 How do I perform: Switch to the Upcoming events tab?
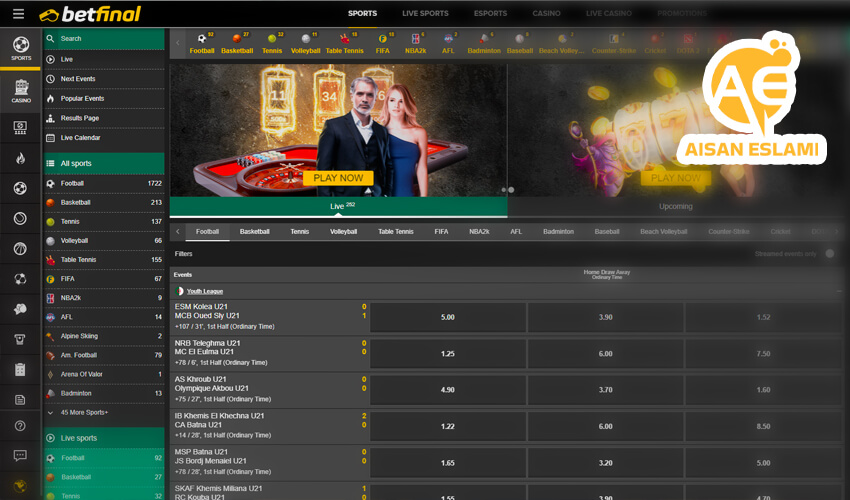676,207
